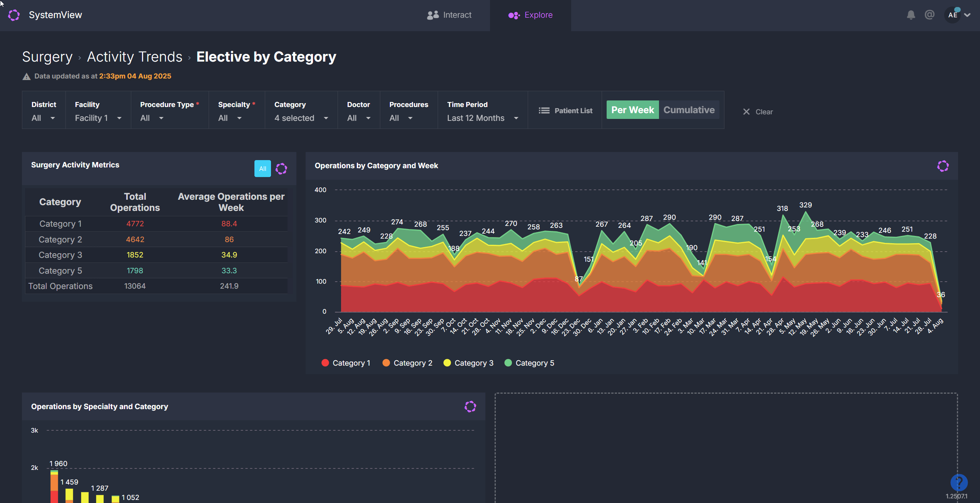Image resolution: width=980 pixels, height=503 pixels.
Task: Click the 329 peak data label
Action: coord(805,205)
